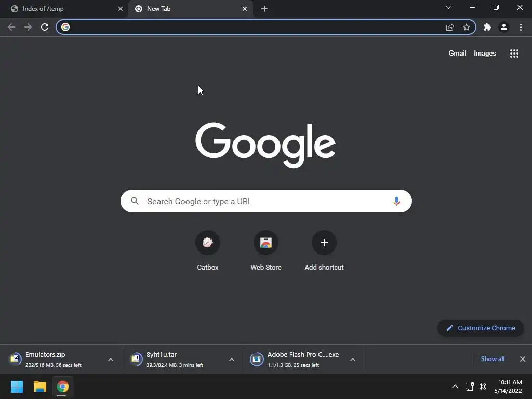Click the Emulators.zip file icon
This screenshot has height=399, width=532.
[x=15, y=359]
